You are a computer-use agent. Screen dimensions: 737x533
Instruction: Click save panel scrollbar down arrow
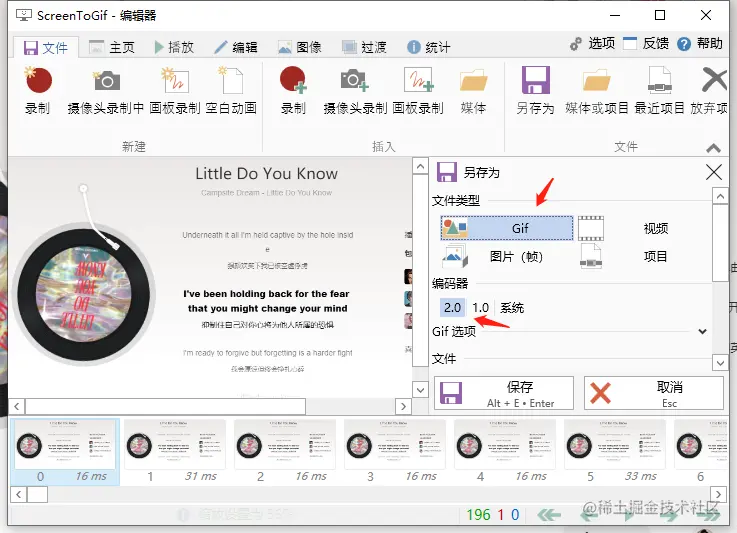720,362
